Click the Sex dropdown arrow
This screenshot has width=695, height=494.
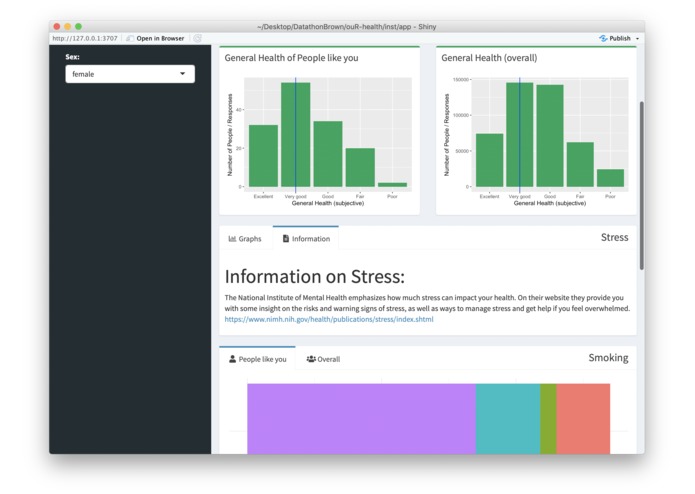(183, 74)
